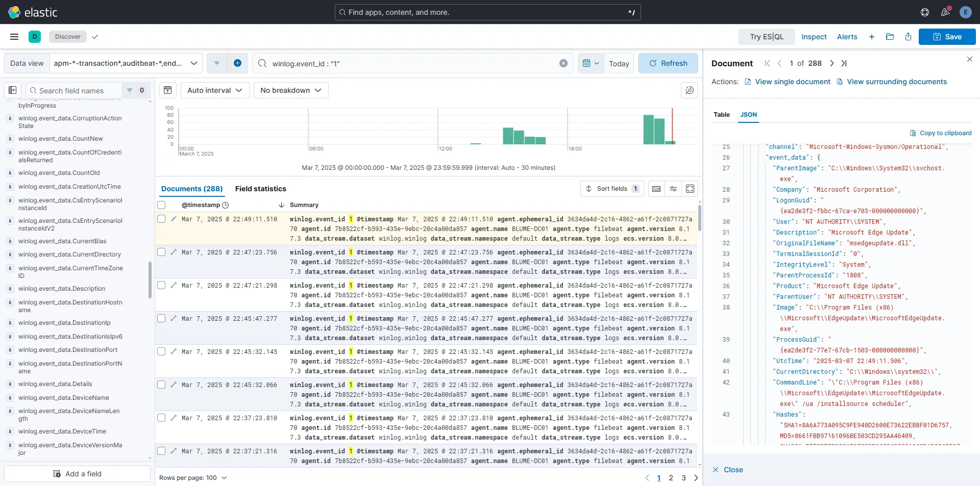Enter full screen mode for documents table
This screenshot has height=486, width=980.
point(690,189)
